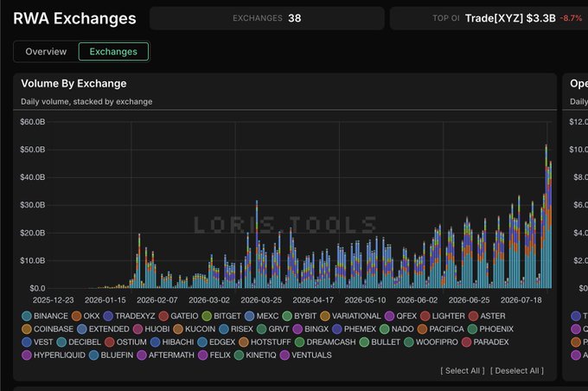Click the 2025-12-23 x-axis date label
588x391 pixels.
pyautogui.click(x=54, y=300)
